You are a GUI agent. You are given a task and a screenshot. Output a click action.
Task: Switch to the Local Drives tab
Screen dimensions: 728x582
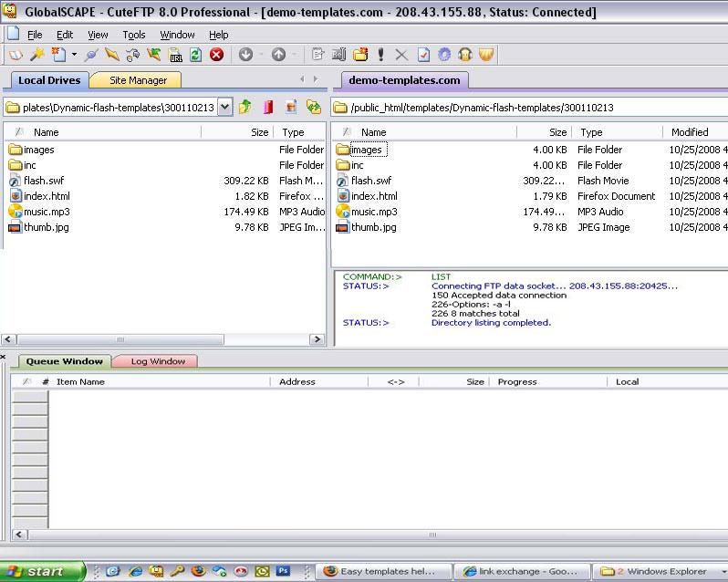click(x=48, y=80)
